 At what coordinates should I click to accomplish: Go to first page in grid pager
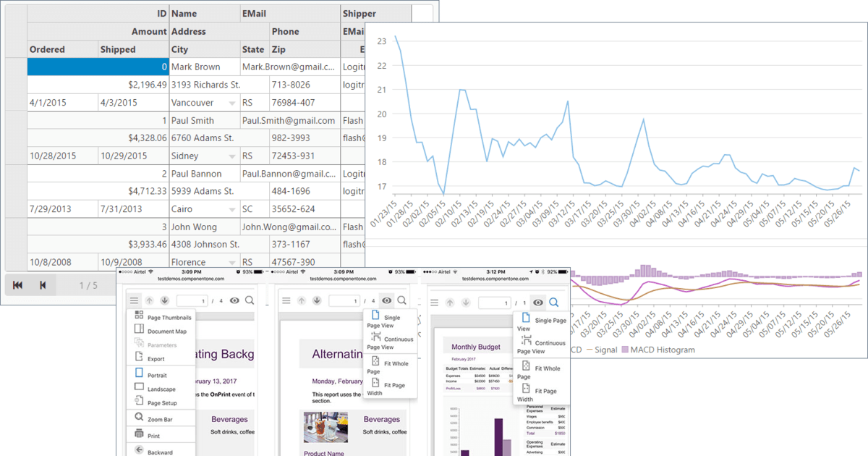pos(17,285)
